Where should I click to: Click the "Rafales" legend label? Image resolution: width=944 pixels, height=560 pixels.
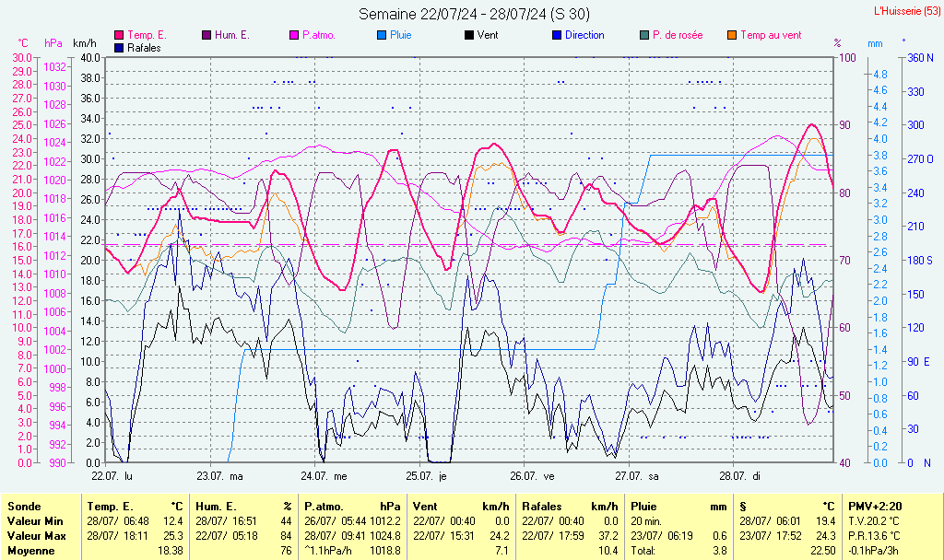point(145,48)
